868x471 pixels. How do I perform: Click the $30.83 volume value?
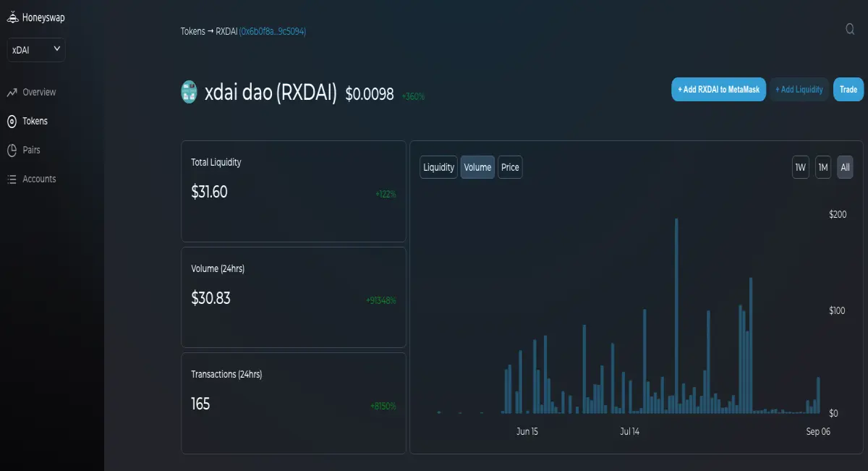(210, 298)
